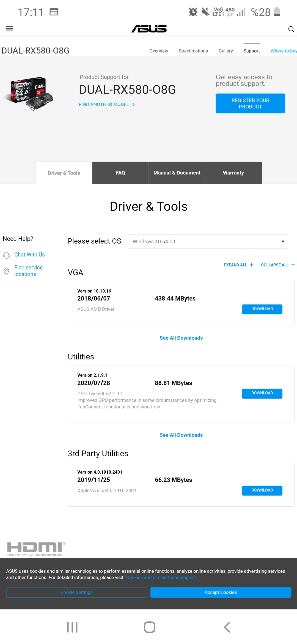Click headset icon beside Chat With Us
This screenshot has height=644, width=297.
(6, 255)
